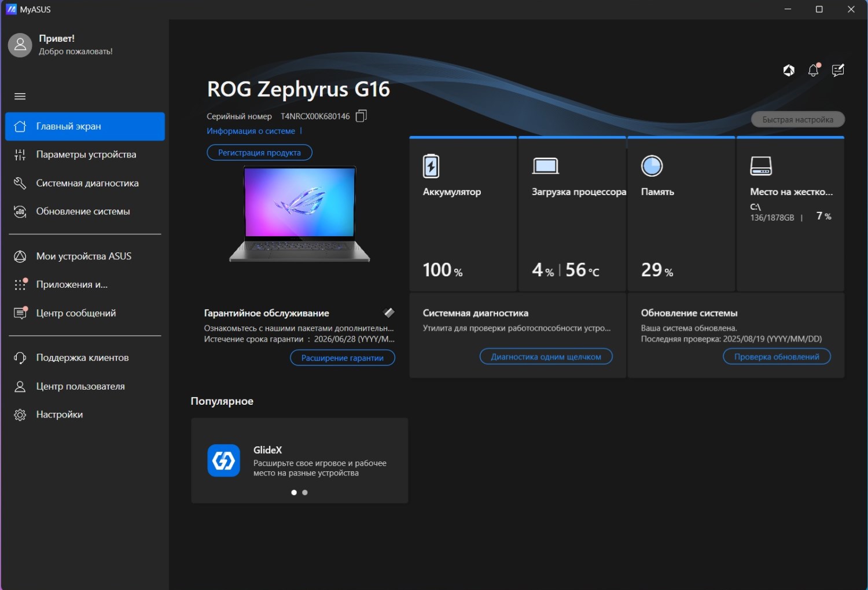The width and height of the screenshot is (868, 590).
Task: Click the Проверка обновлений button
Action: point(777,357)
